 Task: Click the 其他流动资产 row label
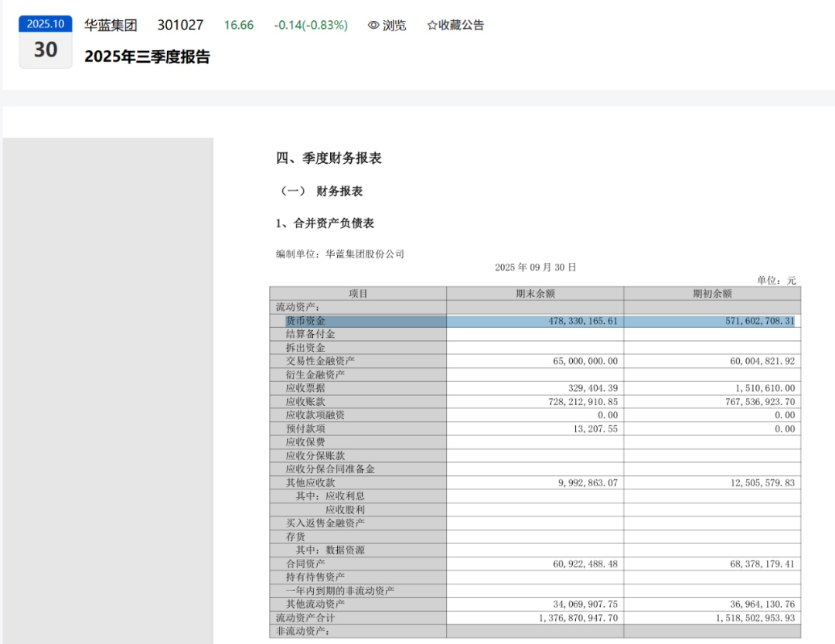(x=315, y=604)
